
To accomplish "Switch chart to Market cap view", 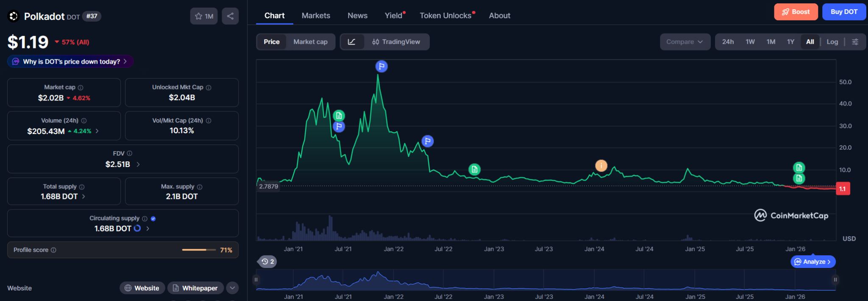I will pyautogui.click(x=310, y=42).
